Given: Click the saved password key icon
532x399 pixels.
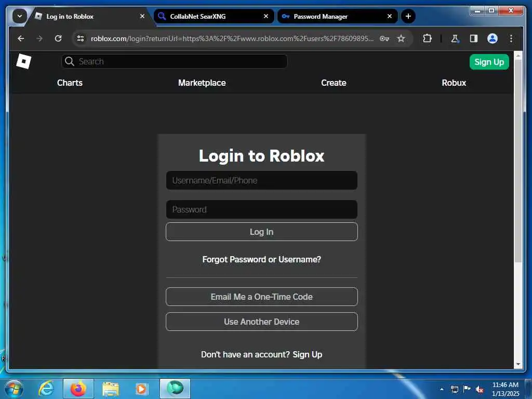Looking at the screenshot, I should 384,38.
